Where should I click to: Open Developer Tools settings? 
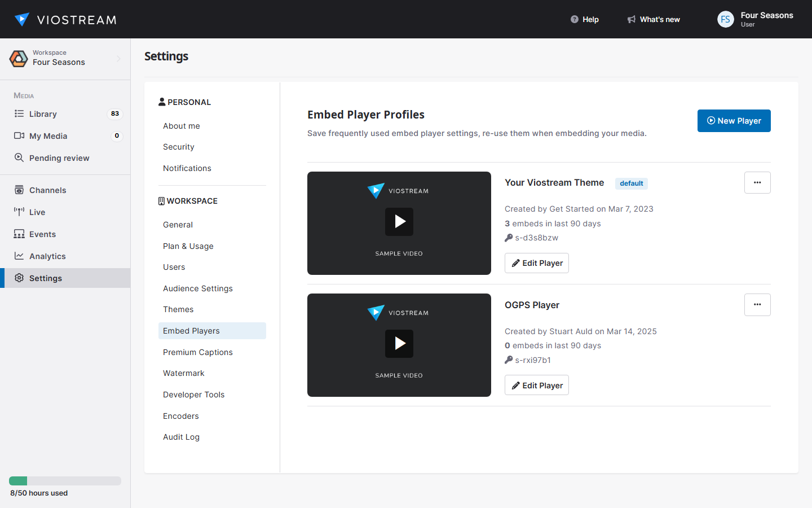tap(212, 395)
